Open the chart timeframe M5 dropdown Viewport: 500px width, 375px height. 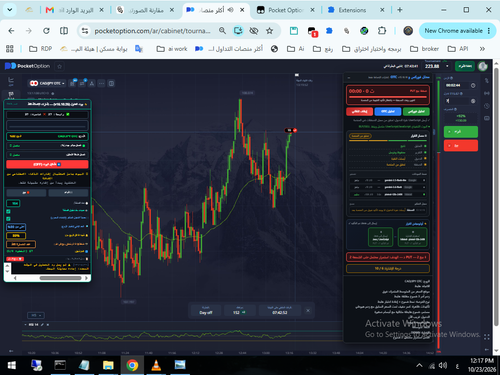36,315
